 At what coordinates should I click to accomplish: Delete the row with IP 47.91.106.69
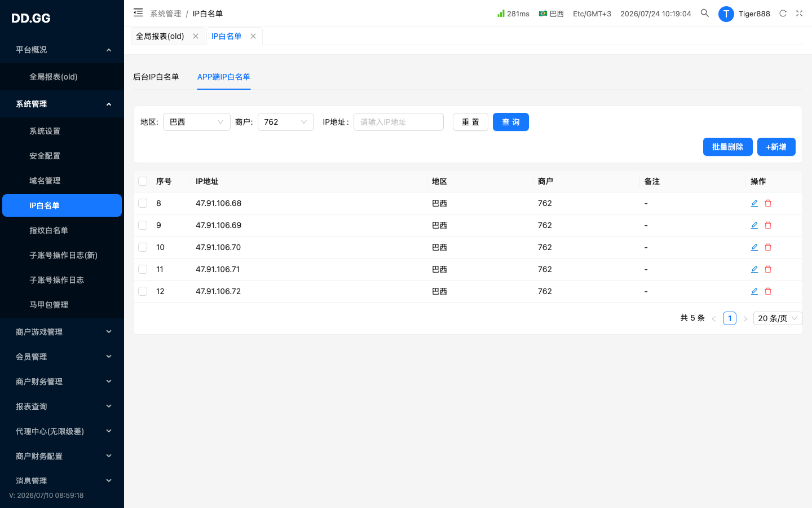click(768, 225)
